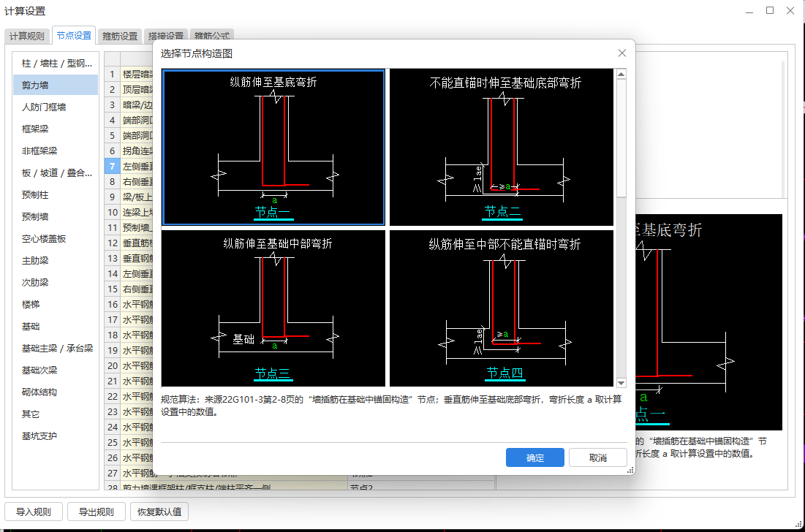Select the 节点二 construction diagram thumbnail
The image size is (805, 532).
coord(502,147)
